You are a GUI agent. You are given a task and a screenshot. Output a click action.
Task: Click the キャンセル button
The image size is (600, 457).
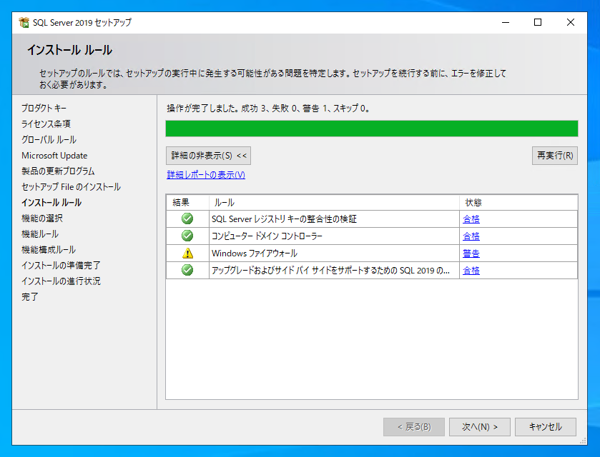pos(545,426)
